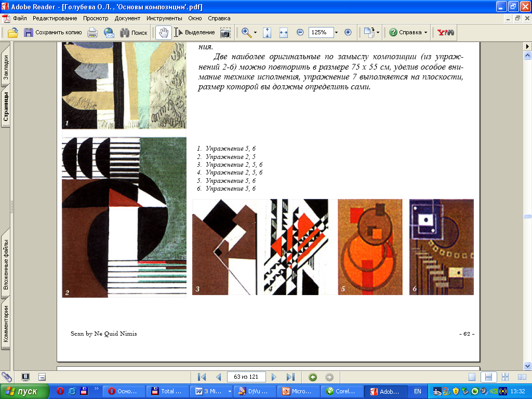This screenshot has width=532, height=399.
Task: Open the Справка help dropdown
Action: (x=408, y=33)
